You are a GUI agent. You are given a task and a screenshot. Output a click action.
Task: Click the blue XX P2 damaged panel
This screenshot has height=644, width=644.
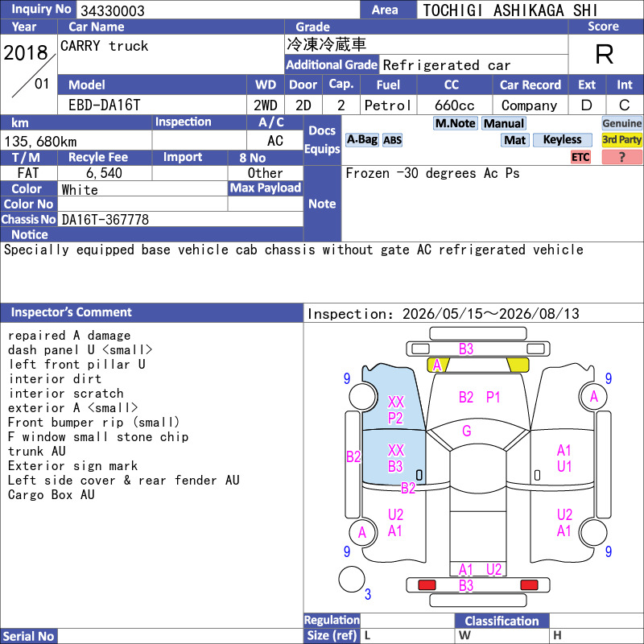tap(393, 398)
